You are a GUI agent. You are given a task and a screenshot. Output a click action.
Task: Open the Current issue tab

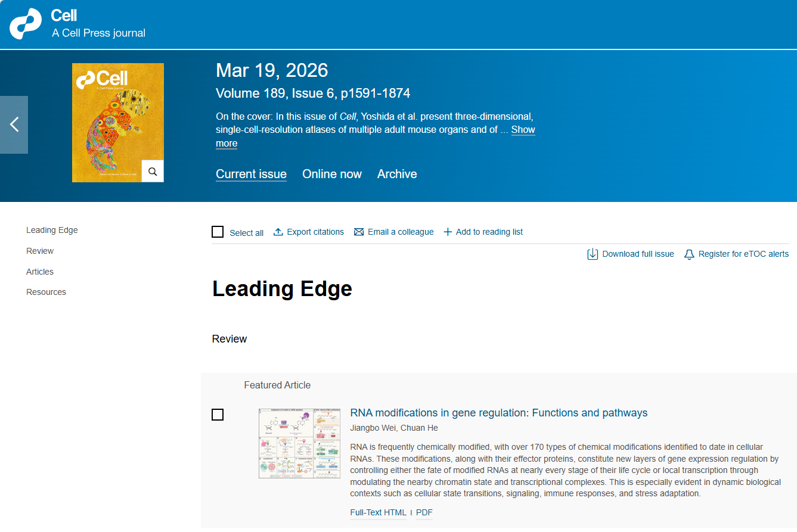(251, 174)
